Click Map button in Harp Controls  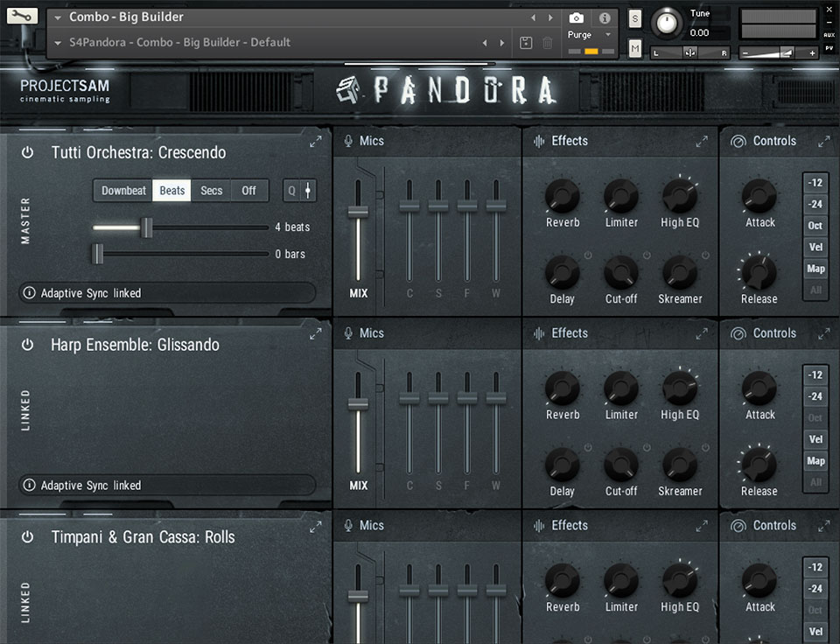coord(815,461)
